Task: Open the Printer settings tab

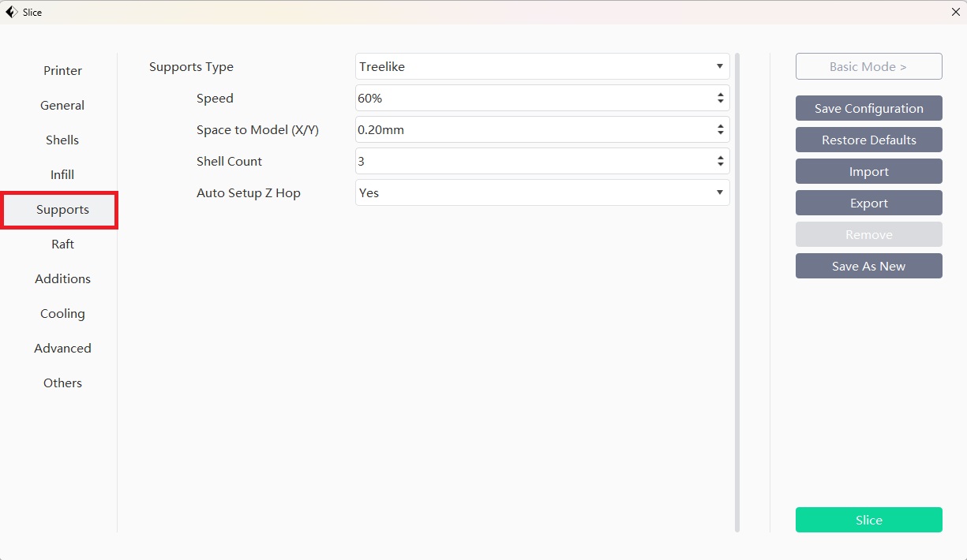Action: (62, 71)
